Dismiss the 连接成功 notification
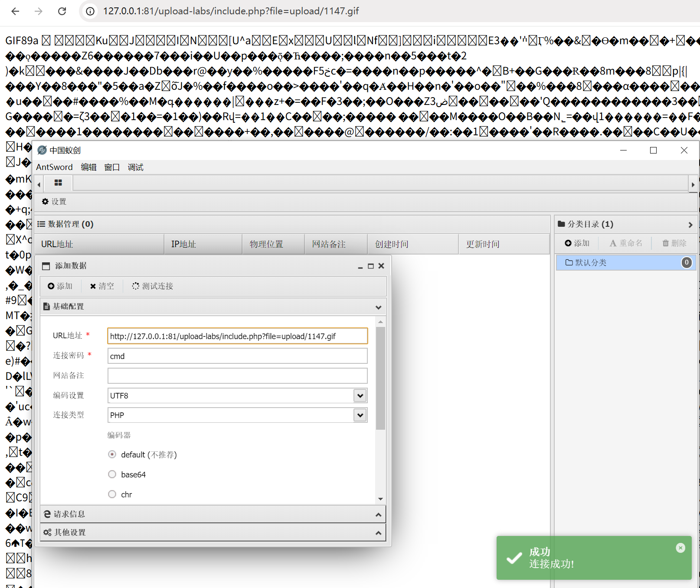Viewport: 700px width, 588px height. [680, 548]
